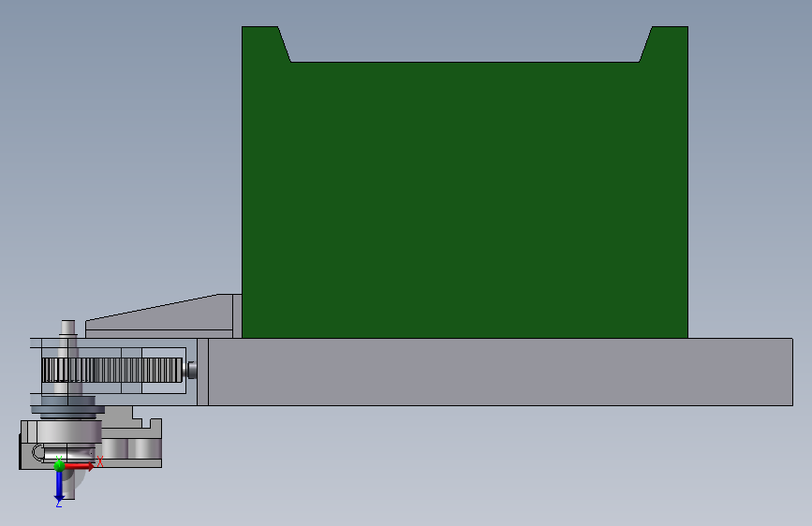812x526 pixels.
Task: Select the narrow vertical plate left of base
Action: [x=202, y=372]
